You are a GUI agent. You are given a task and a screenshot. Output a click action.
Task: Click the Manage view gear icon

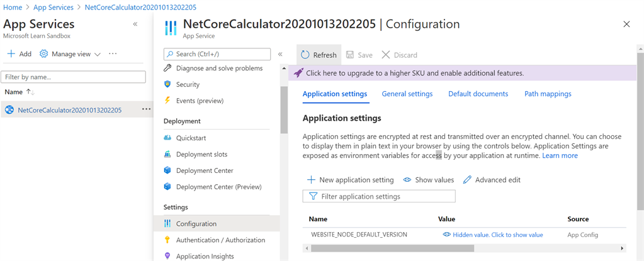tap(43, 53)
